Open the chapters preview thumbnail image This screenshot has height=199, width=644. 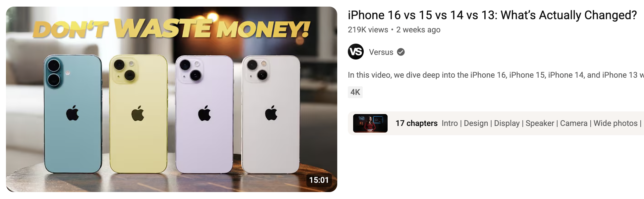(x=370, y=123)
